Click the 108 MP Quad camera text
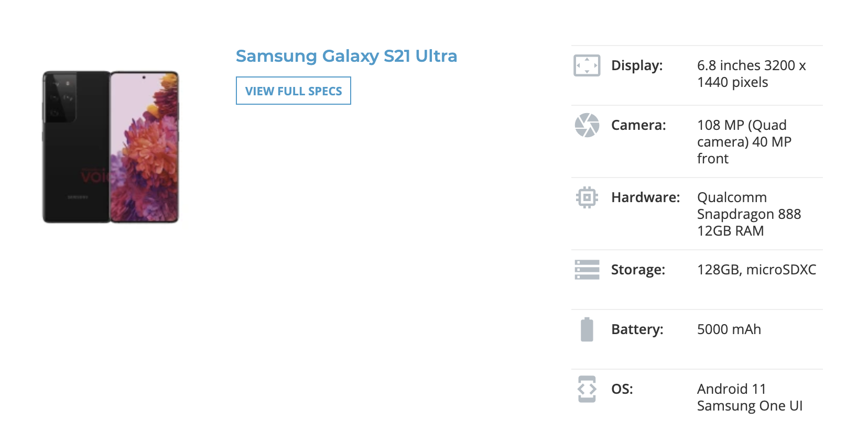868x443 pixels. 744,142
